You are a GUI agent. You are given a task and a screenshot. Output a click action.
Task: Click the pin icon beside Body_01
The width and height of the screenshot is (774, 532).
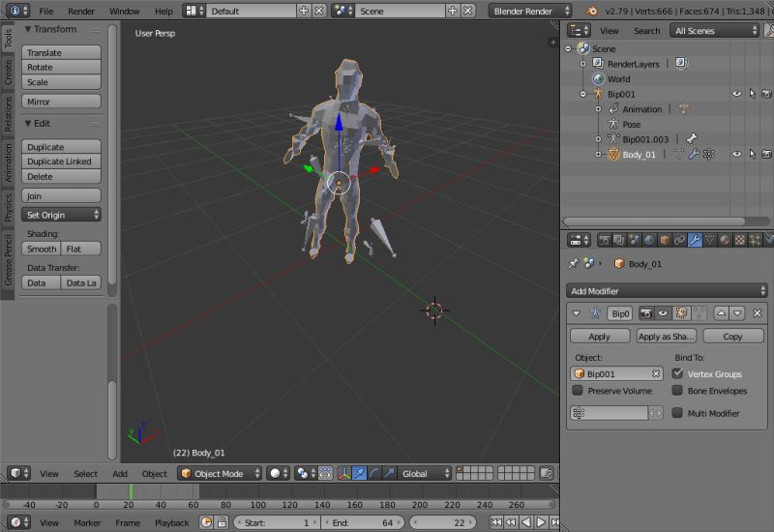(573, 263)
